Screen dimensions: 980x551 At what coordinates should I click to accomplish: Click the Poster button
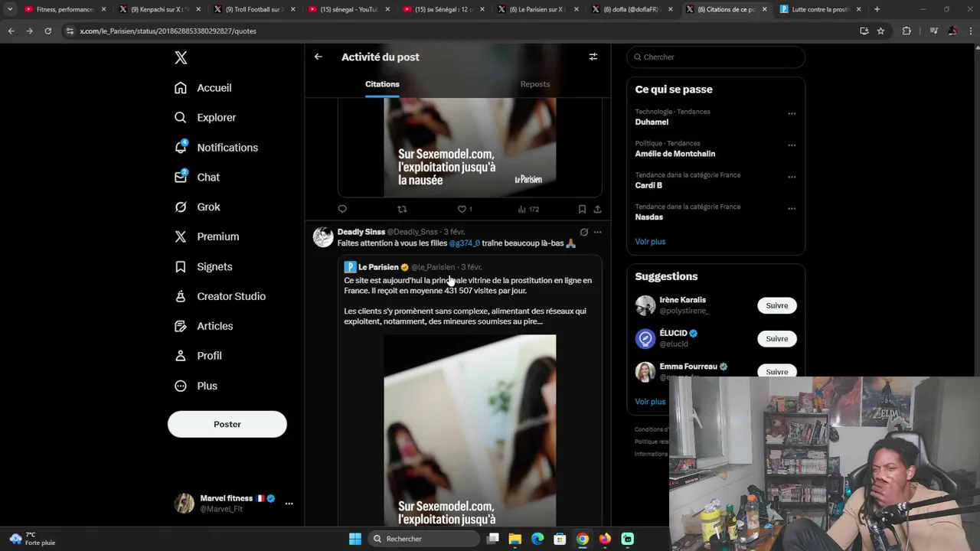[227, 424]
